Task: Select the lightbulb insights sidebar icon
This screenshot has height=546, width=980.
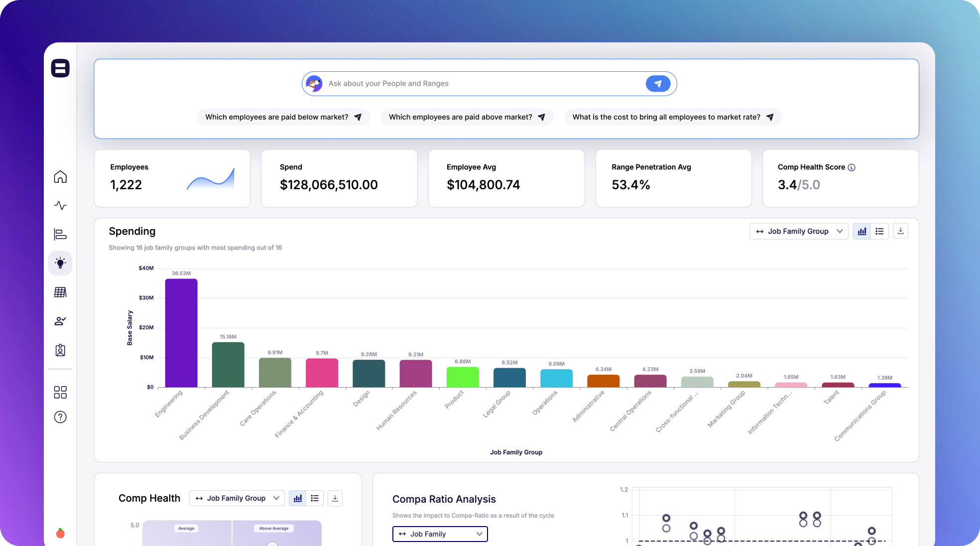Action: pos(60,263)
